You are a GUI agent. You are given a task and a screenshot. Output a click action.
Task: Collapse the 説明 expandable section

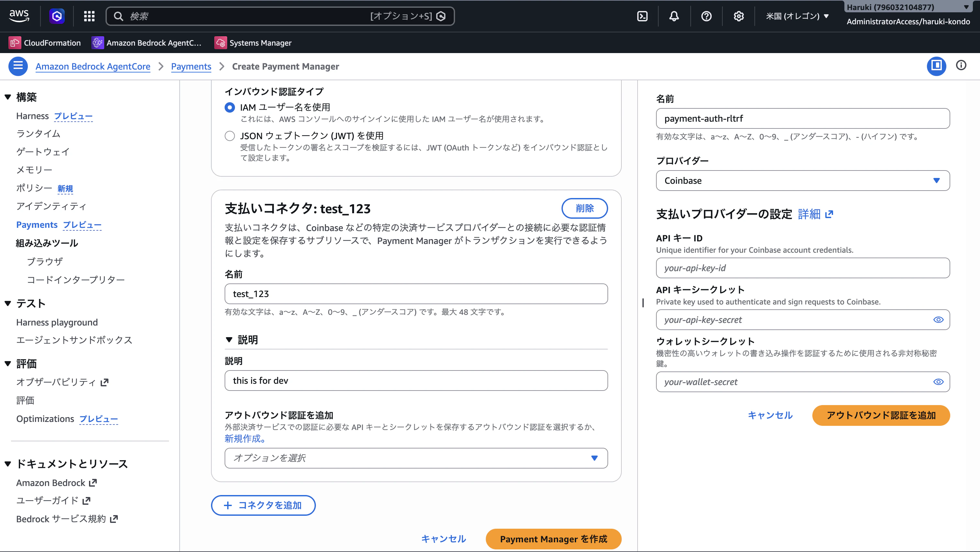coord(229,339)
